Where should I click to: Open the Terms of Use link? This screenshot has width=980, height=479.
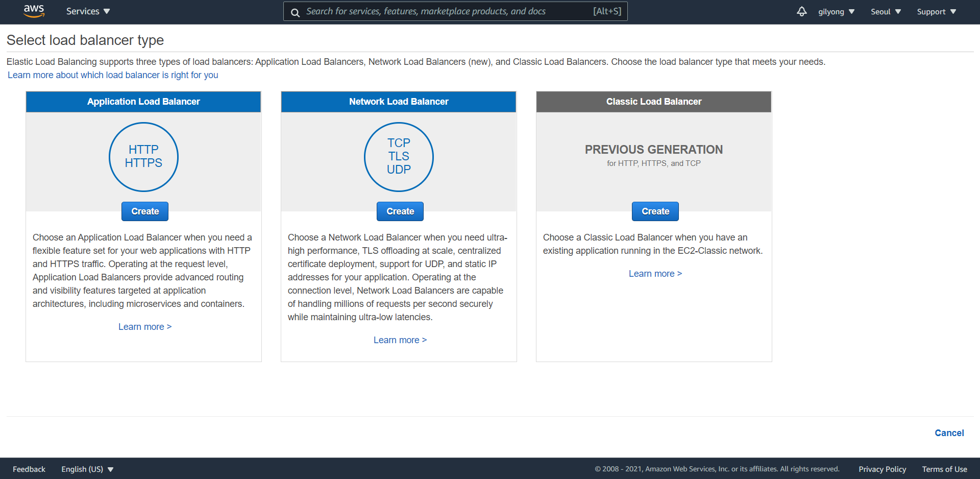945,469
